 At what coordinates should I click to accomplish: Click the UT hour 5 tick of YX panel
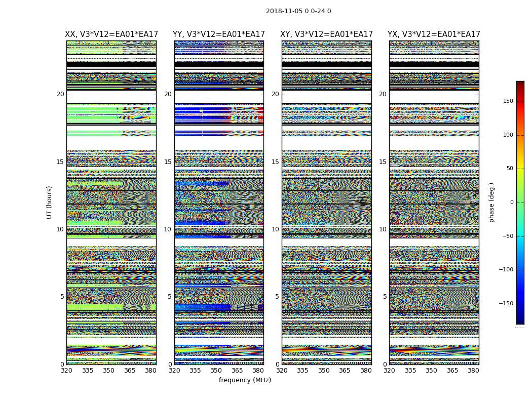[x=385, y=297]
